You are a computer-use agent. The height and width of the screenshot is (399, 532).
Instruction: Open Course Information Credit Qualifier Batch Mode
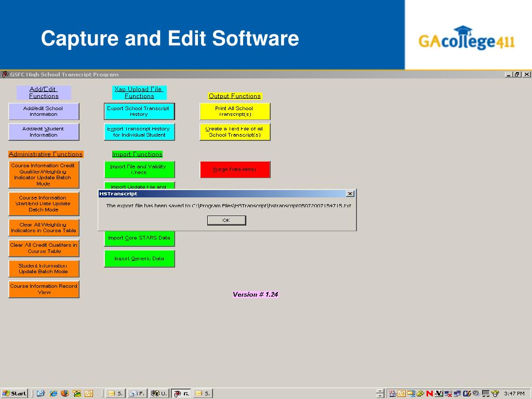pyautogui.click(x=44, y=175)
